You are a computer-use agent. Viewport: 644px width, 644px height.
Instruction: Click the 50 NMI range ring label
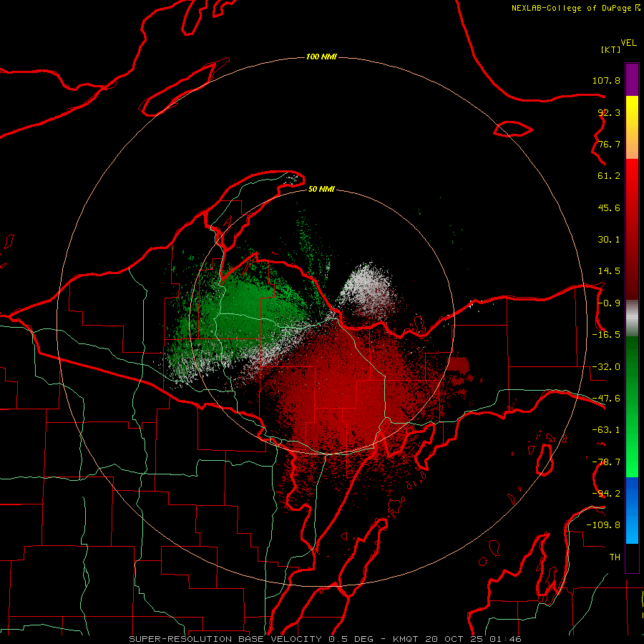(321, 190)
